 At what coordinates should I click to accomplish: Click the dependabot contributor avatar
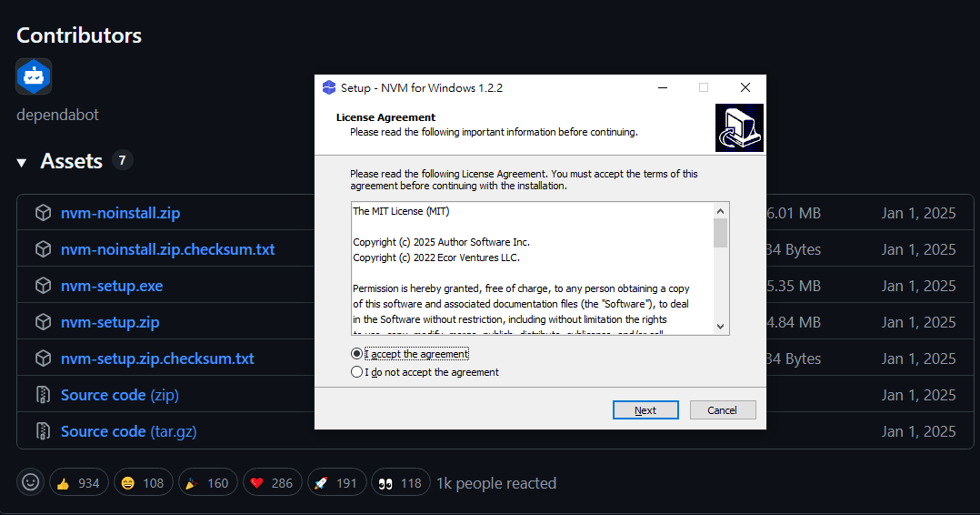click(34, 76)
